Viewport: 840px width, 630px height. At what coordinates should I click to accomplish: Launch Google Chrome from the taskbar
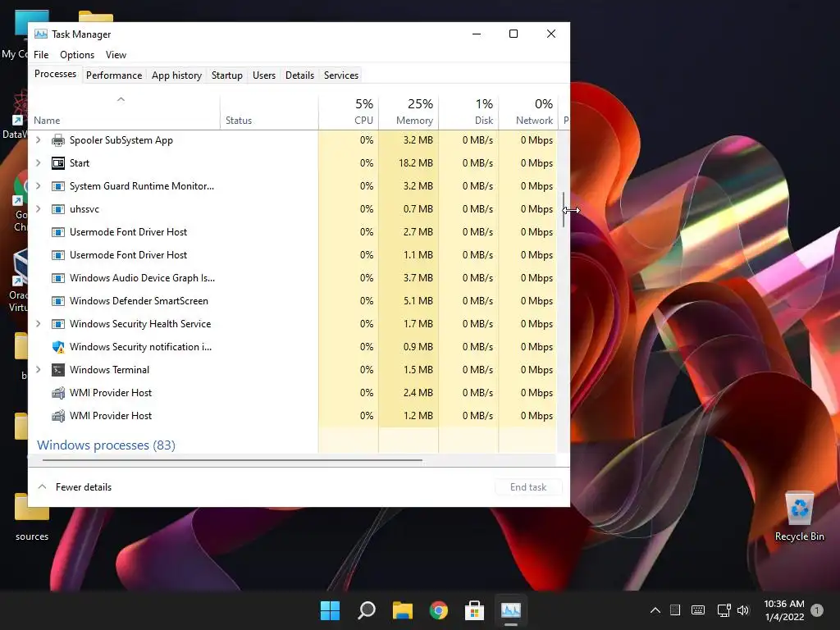click(x=439, y=610)
